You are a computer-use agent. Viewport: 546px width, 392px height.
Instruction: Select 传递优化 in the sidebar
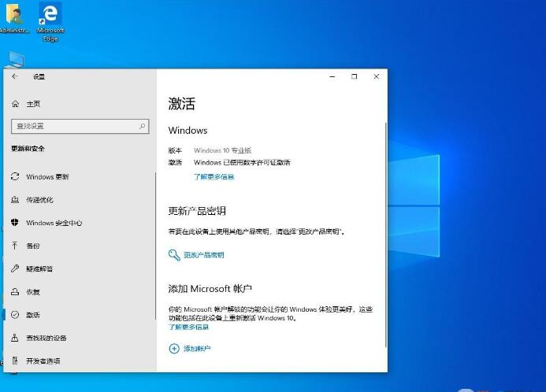[x=80, y=200]
